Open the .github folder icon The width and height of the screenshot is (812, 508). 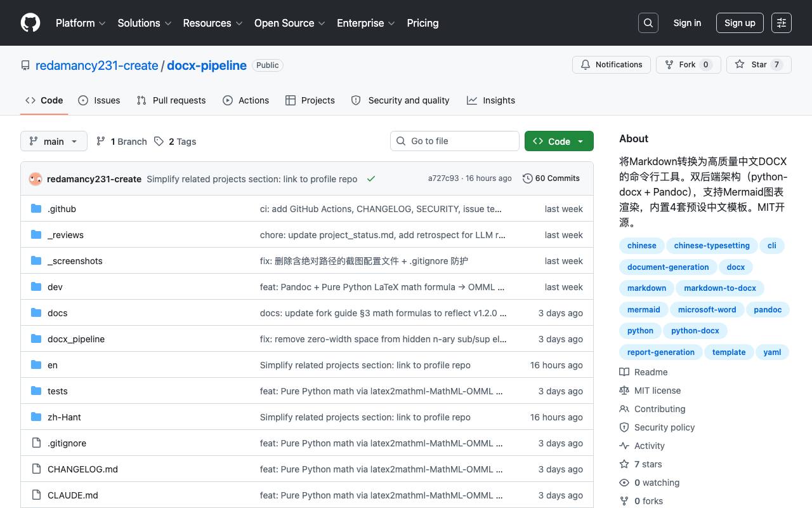click(36, 209)
